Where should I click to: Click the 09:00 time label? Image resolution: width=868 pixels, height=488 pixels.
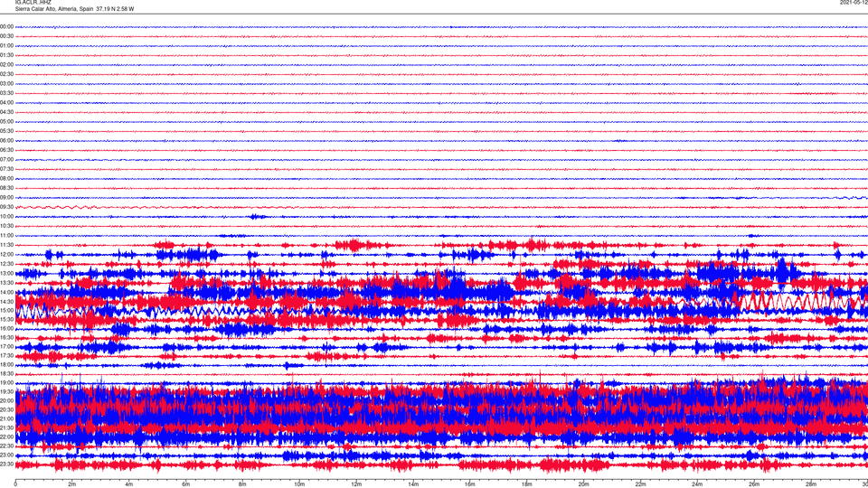pyautogui.click(x=6, y=198)
